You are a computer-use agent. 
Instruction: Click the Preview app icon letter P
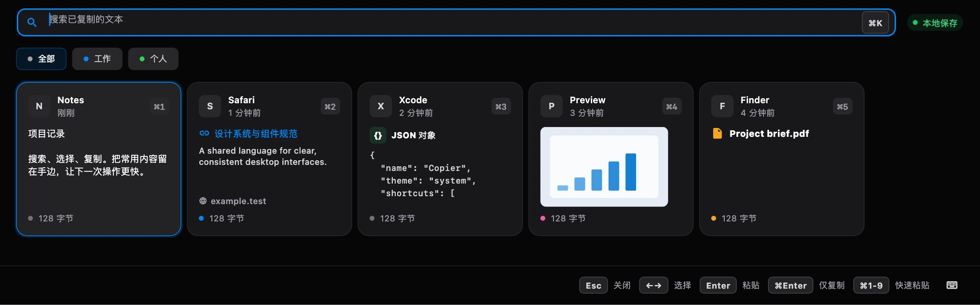coord(552,106)
